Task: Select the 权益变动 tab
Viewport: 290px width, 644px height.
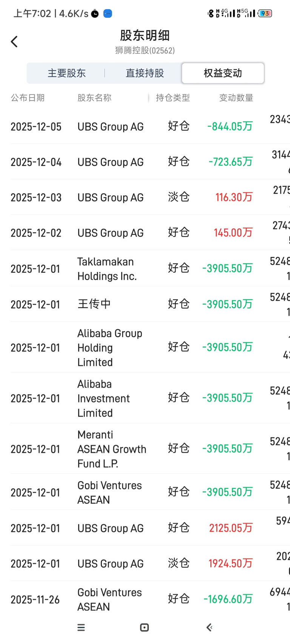Action: pyautogui.click(x=223, y=73)
